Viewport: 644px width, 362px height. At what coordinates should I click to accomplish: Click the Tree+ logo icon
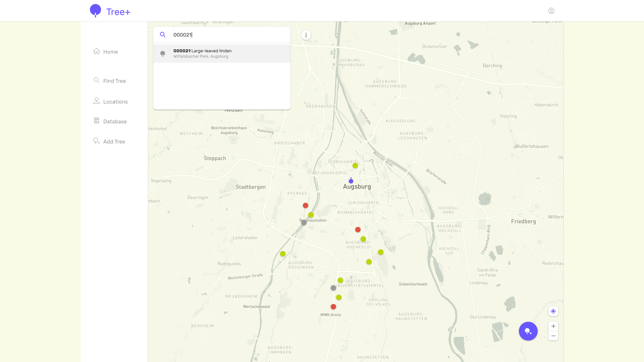(x=95, y=11)
